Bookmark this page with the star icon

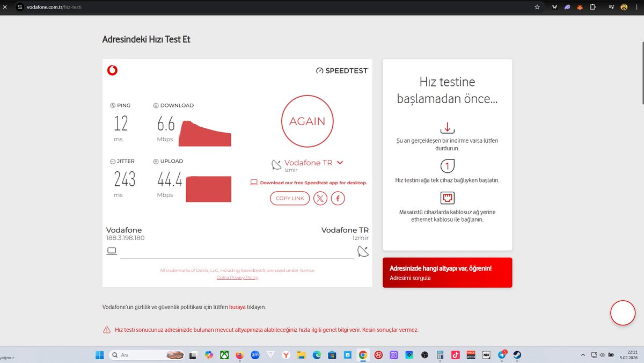tap(537, 8)
